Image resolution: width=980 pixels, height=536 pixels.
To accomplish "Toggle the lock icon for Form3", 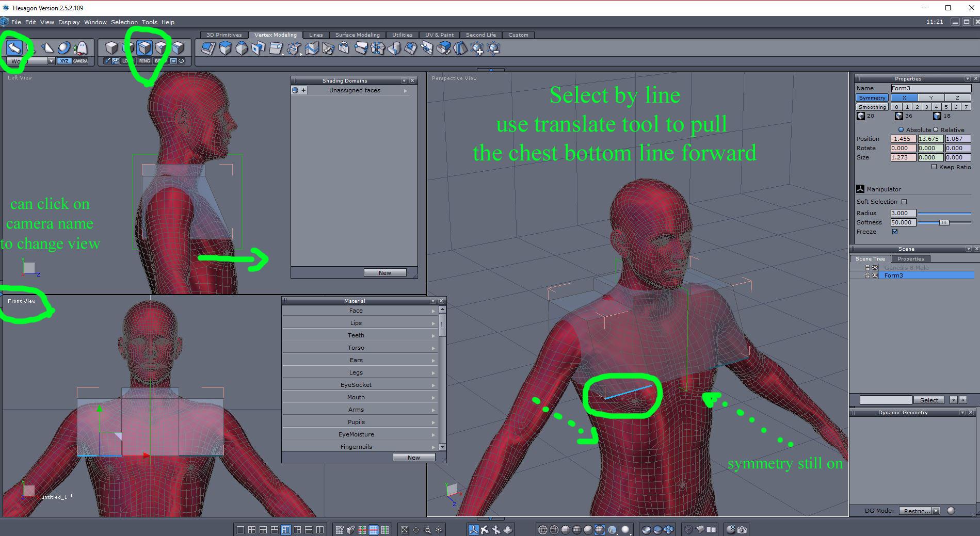I will (867, 275).
